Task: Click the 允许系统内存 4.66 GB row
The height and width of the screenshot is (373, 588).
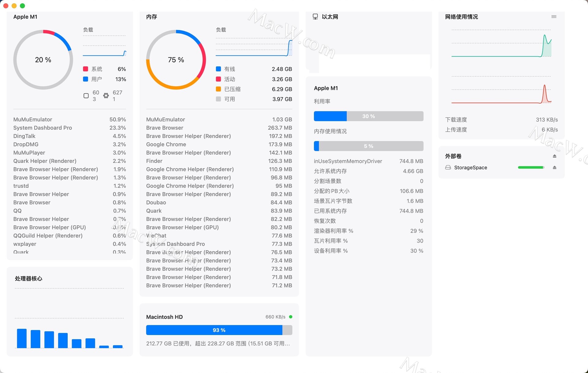Action: (368, 171)
